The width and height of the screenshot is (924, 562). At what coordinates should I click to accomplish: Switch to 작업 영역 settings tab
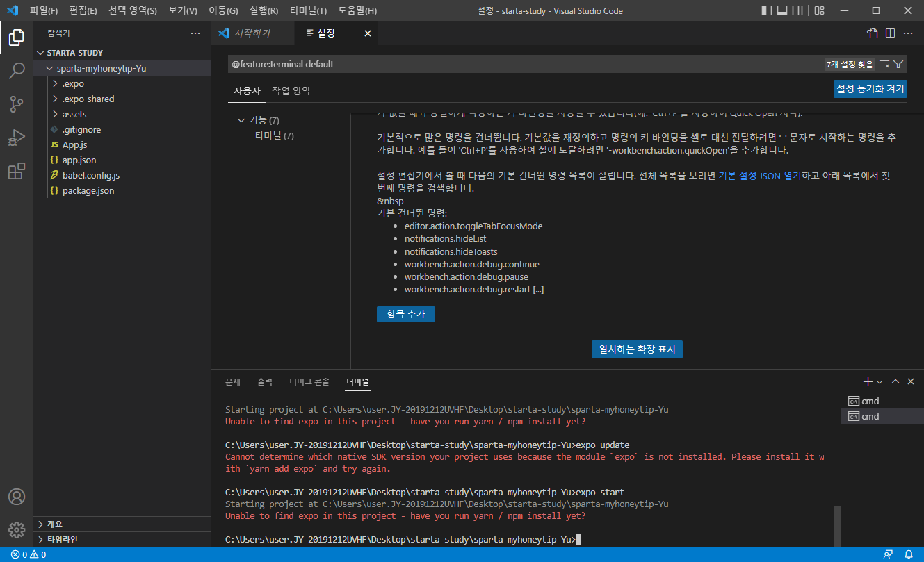click(291, 90)
